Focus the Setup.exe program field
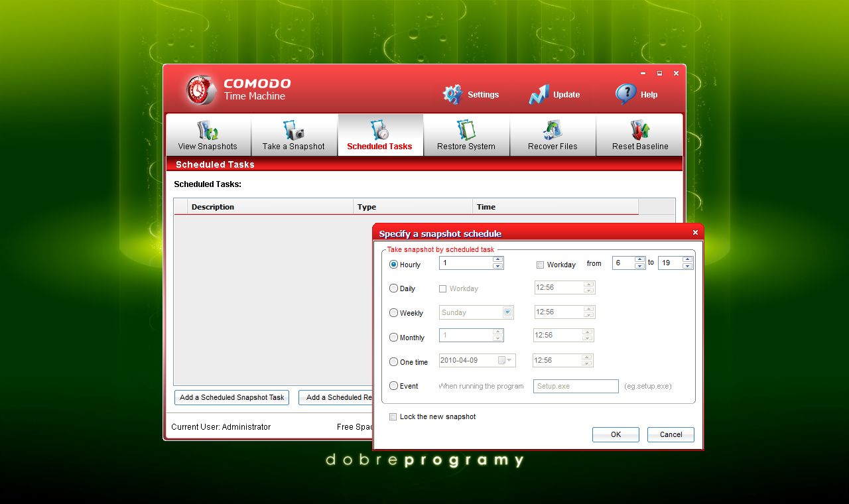The width and height of the screenshot is (849, 504). click(x=576, y=386)
